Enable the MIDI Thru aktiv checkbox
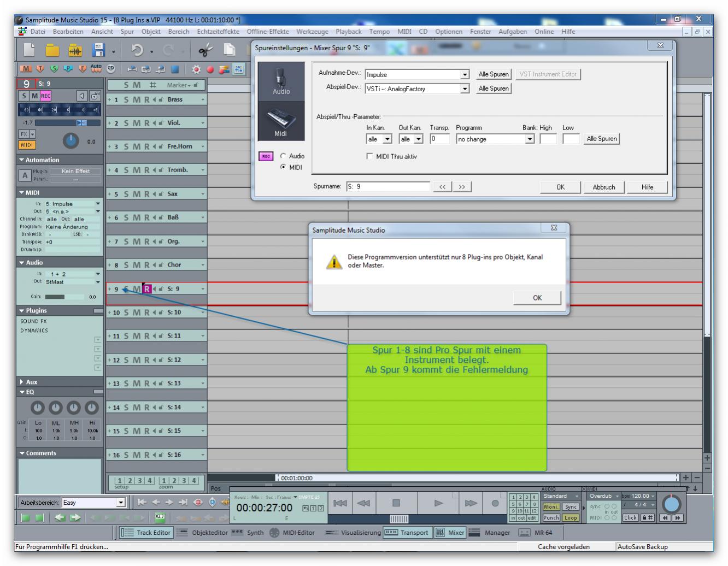This screenshot has width=728, height=566. (x=369, y=156)
